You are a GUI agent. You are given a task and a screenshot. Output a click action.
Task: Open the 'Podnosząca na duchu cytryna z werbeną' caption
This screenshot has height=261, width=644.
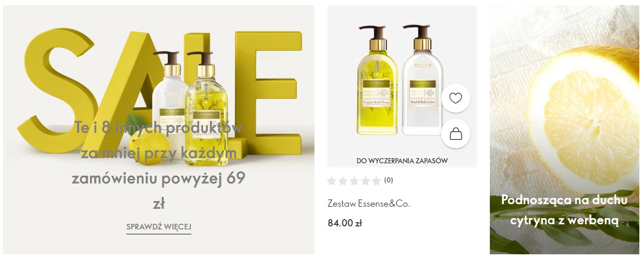[x=564, y=210]
